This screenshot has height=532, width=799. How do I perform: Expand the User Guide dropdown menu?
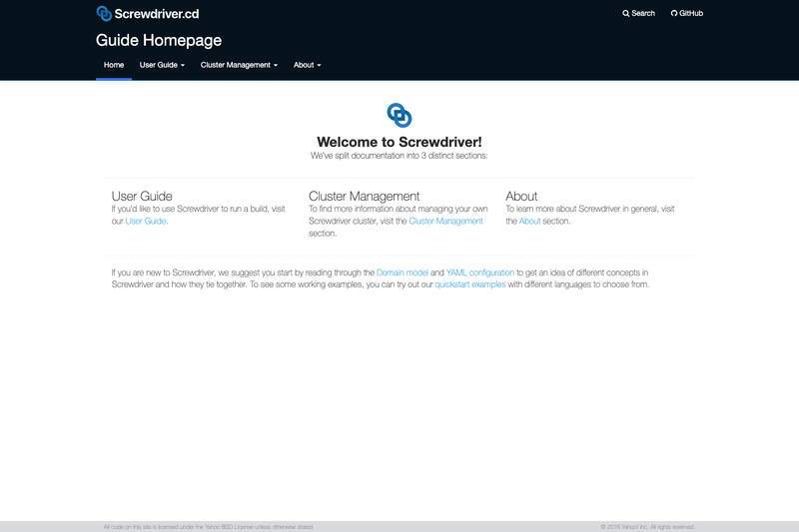[x=162, y=65]
